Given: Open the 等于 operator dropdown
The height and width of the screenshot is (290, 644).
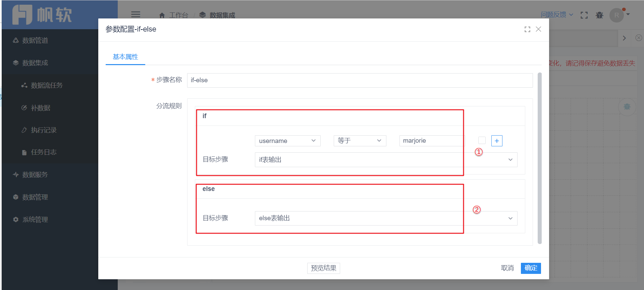Looking at the screenshot, I should 360,141.
